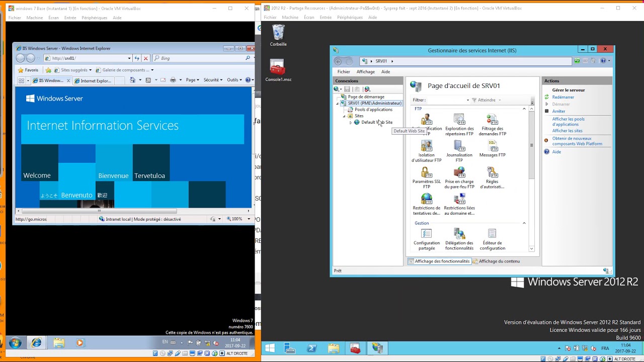
Task: Click Afficher les pools d'applications link
Action: pos(569,122)
